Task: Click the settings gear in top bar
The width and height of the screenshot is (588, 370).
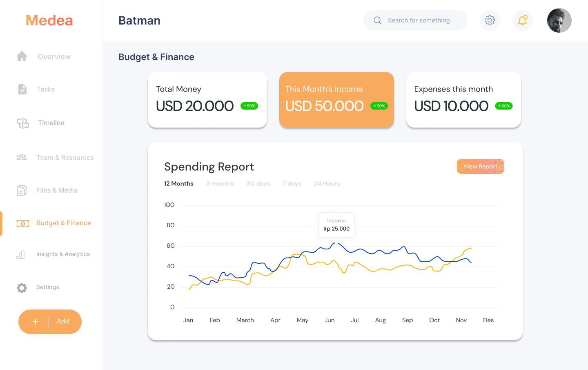Action: pos(490,20)
